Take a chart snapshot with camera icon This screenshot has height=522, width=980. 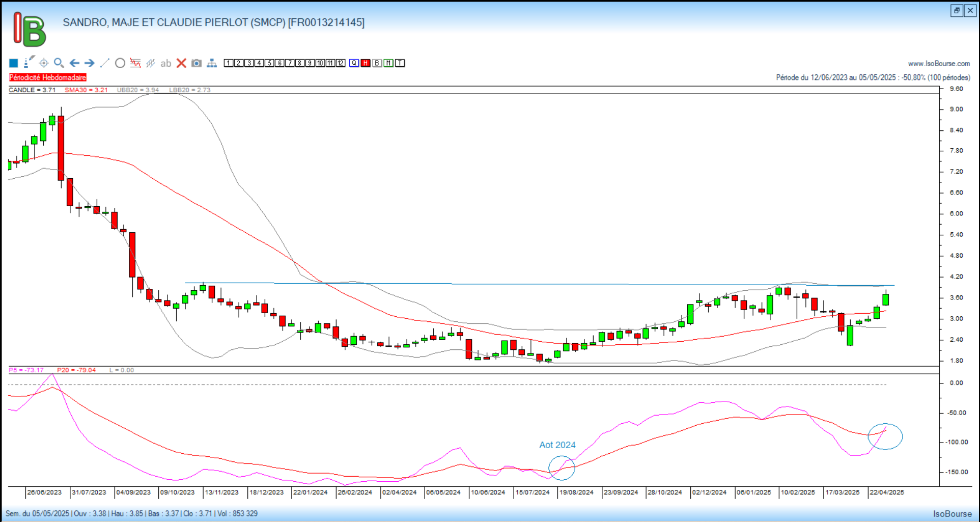[197, 63]
